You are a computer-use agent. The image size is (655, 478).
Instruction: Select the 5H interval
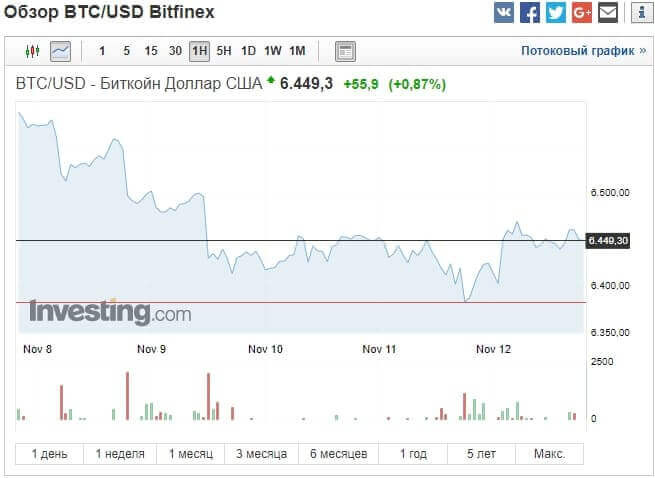pos(224,50)
